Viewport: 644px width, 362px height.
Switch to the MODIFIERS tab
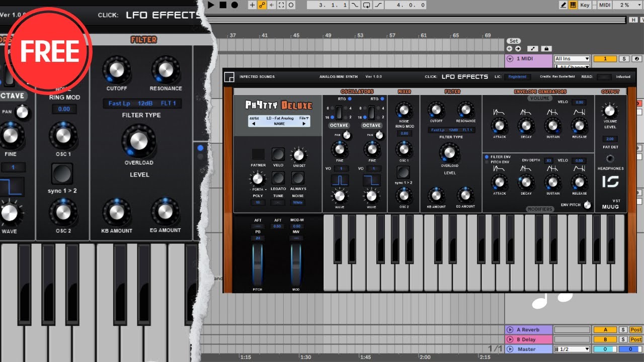pos(540,209)
